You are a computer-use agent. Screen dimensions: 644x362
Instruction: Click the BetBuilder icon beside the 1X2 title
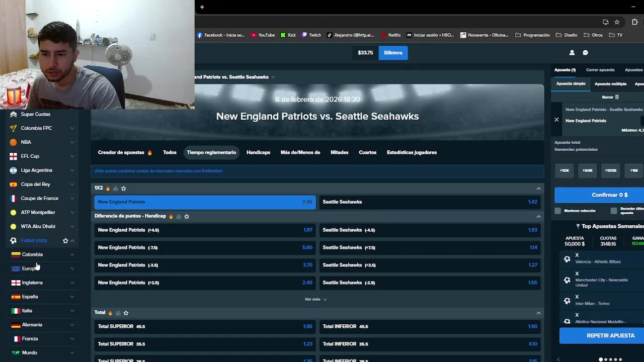pos(116,188)
